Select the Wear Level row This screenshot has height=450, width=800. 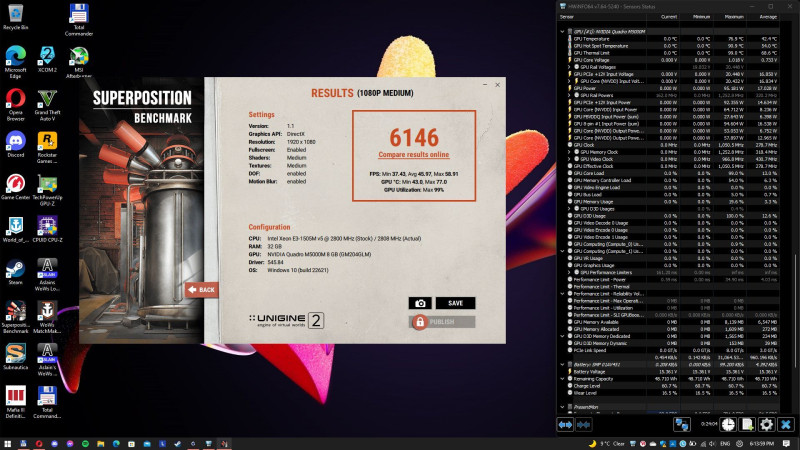point(673,393)
